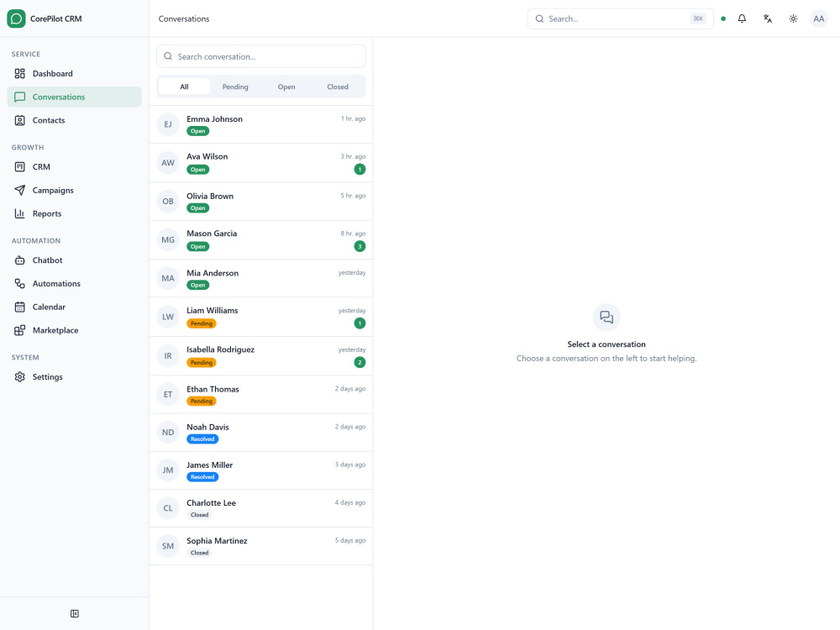
Task: Go to Automations in the sidebar
Action: point(75,283)
